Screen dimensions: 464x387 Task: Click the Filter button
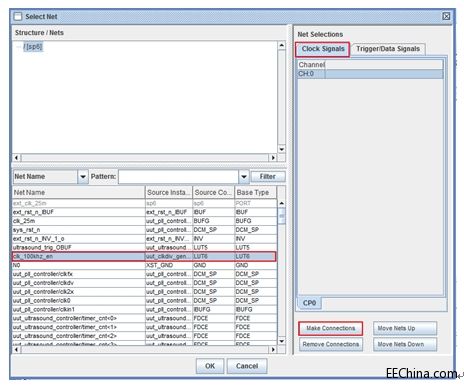click(268, 176)
